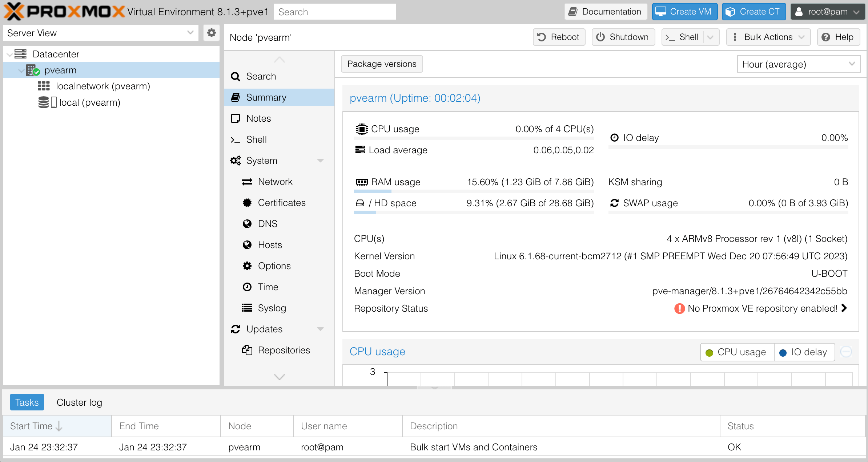
Task: Open the node Search menu item
Action: tap(279, 76)
